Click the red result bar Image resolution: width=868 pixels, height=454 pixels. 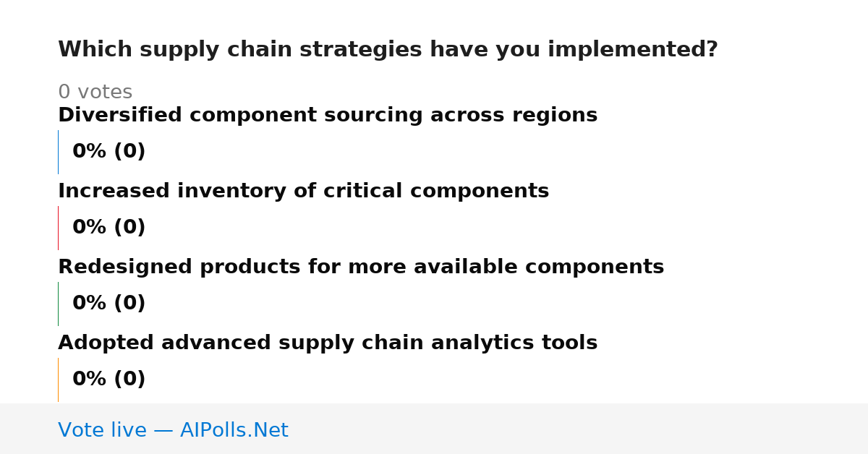pyautogui.click(x=58, y=228)
